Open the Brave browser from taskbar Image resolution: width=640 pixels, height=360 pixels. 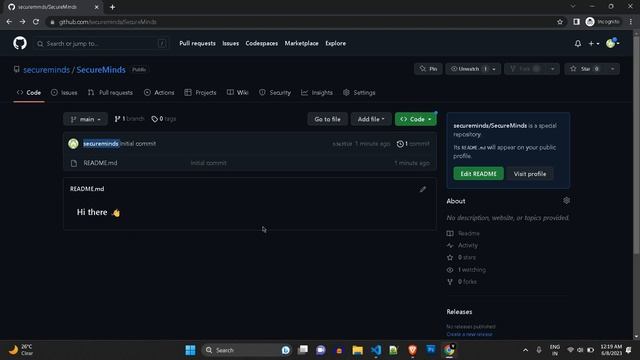click(412, 350)
